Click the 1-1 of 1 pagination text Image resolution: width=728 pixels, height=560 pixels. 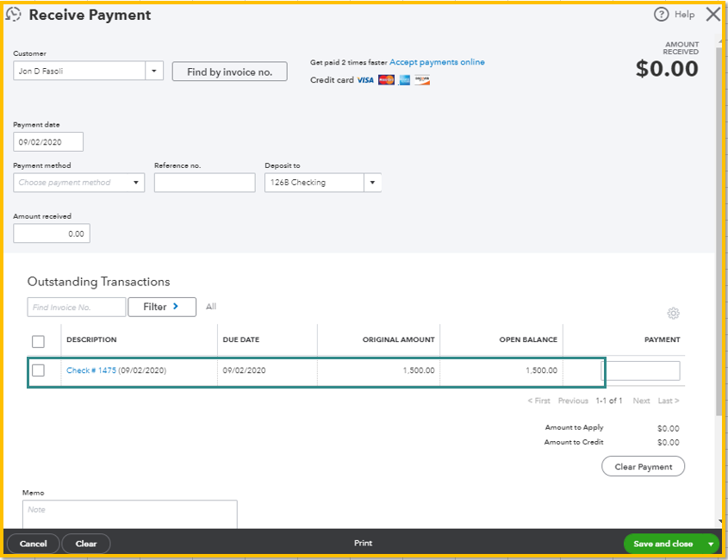pos(609,401)
